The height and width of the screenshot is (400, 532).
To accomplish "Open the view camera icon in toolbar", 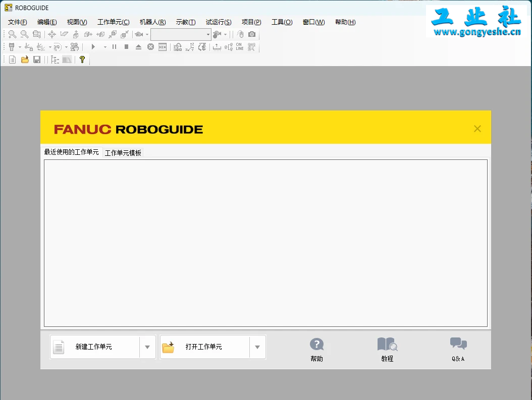I will tap(139, 34).
